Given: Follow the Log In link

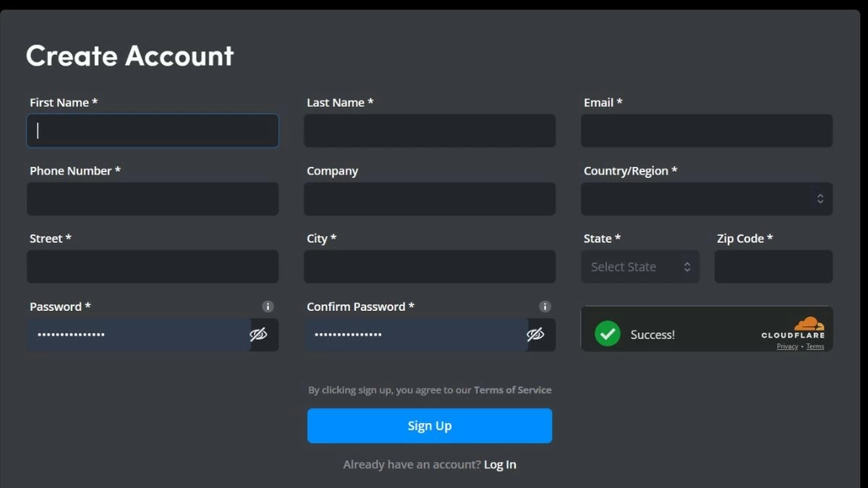Looking at the screenshot, I should coord(500,465).
